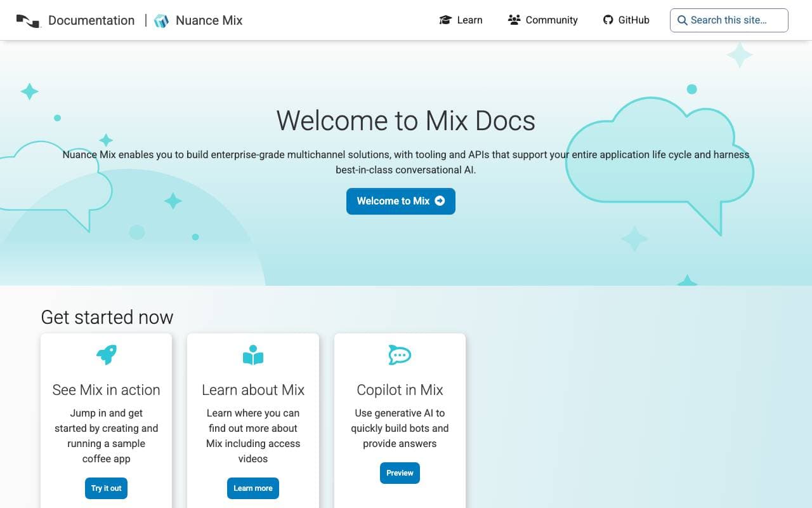This screenshot has height=508, width=812.
Task: Click the Welcome to Mix button
Action: [x=401, y=201]
